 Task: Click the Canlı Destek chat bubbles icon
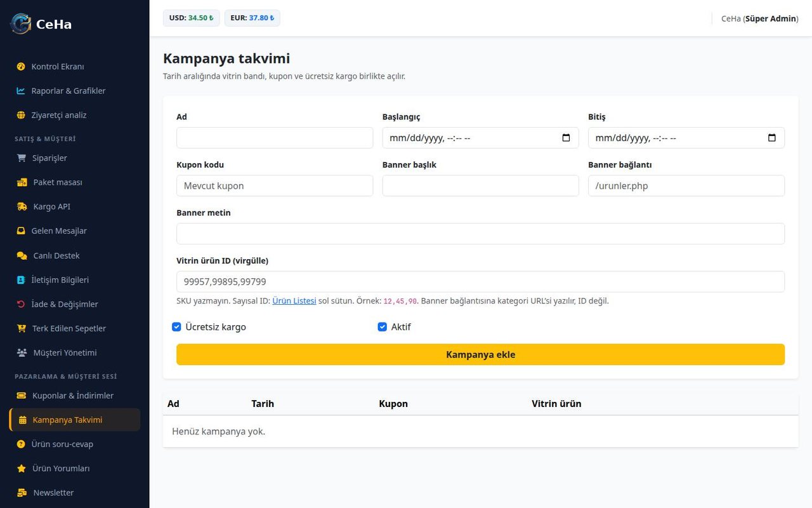[22, 255]
